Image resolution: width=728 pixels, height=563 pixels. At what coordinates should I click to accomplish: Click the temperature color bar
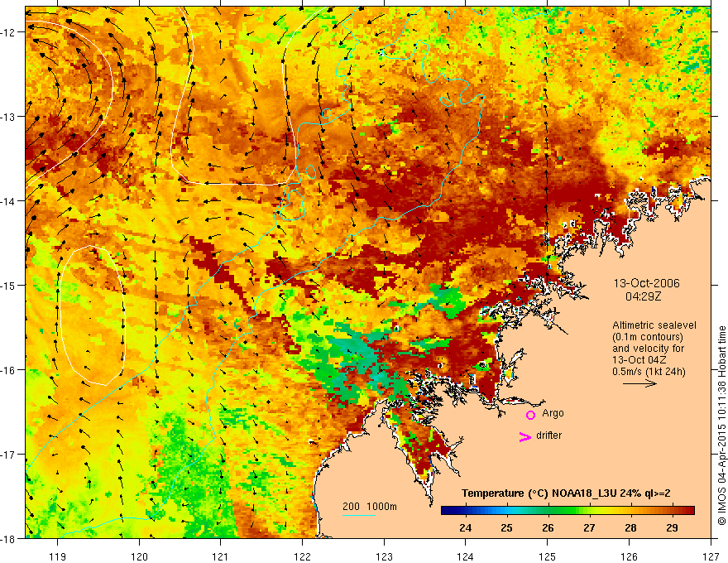[568, 510]
